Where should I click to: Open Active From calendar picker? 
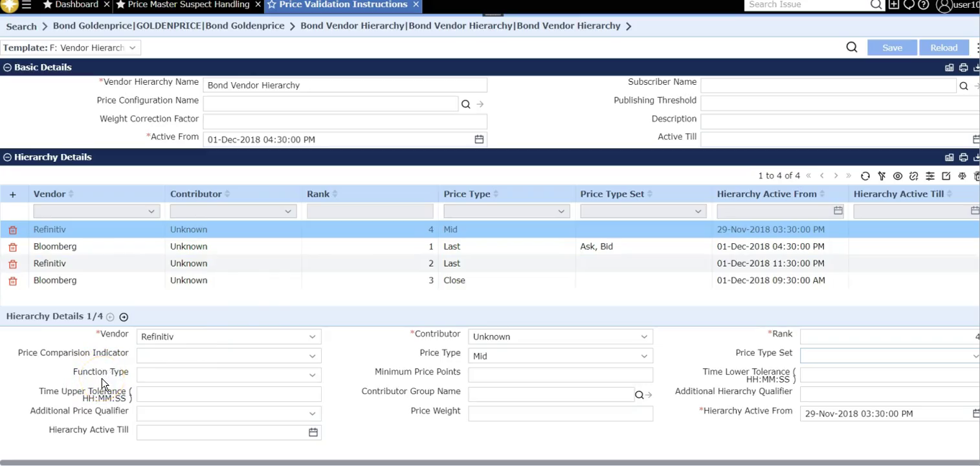click(479, 139)
